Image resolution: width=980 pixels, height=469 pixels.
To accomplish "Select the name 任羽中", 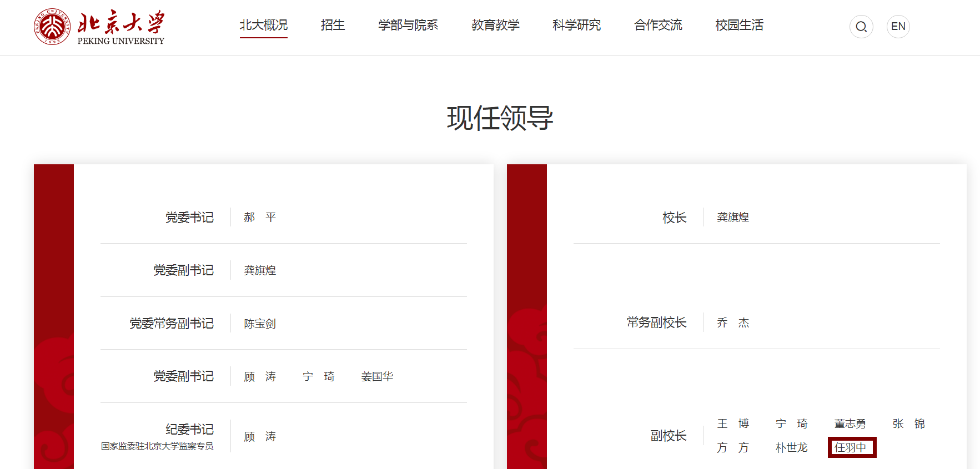I will tap(851, 447).
